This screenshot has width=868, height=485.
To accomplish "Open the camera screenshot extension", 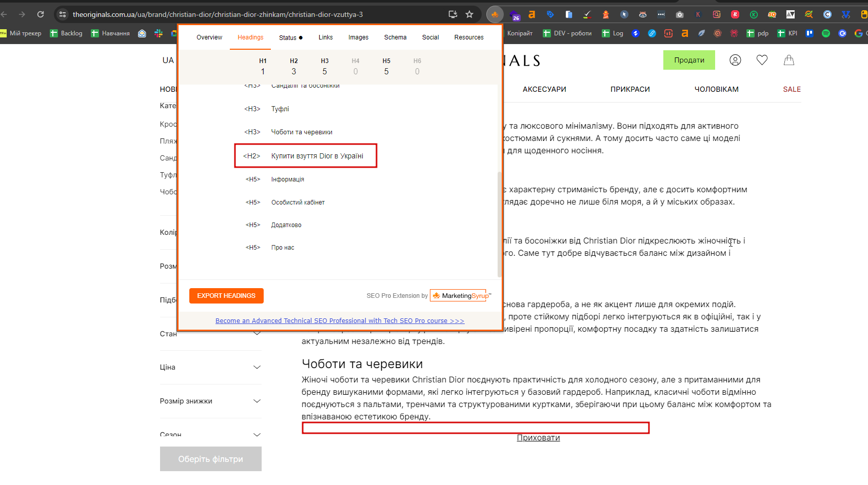I will pyautogui.click(x=680, y=14).
